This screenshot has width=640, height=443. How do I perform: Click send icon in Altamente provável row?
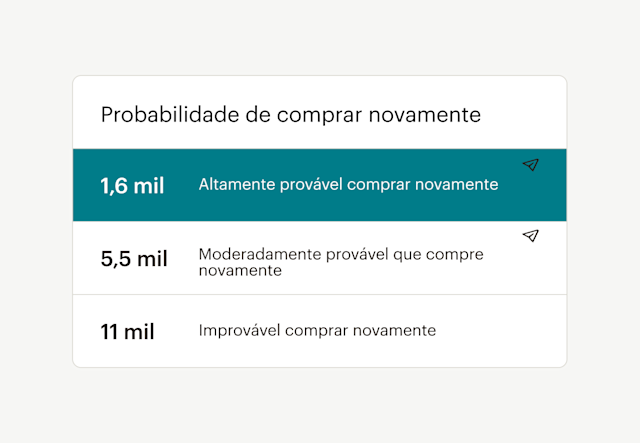(530, 165)
